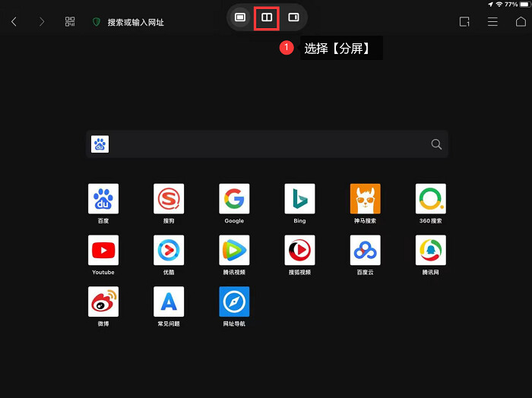
Task: Open the hamburger menu
Action: pos(492,22)
